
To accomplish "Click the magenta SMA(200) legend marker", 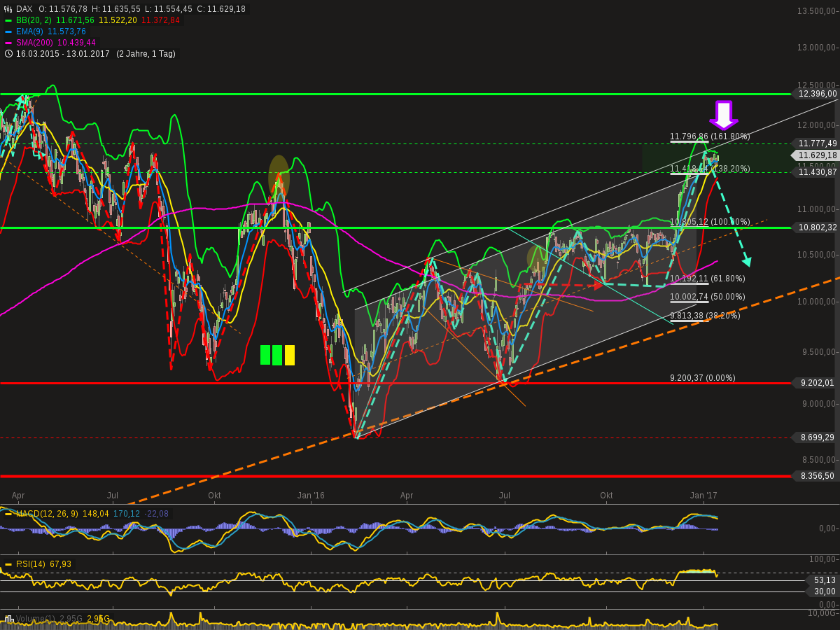I will tap(8, 43).
